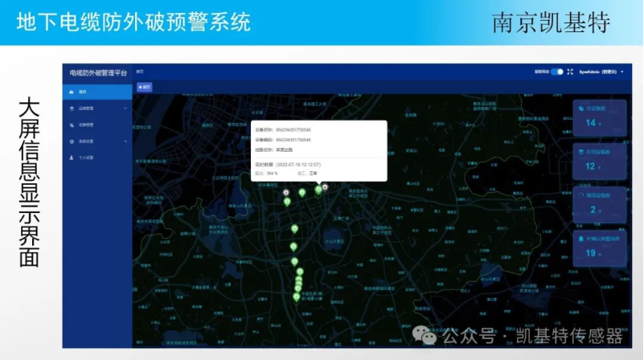Click the green marker under the popup pointer
644x360 pixels.
tap(318, 190)
